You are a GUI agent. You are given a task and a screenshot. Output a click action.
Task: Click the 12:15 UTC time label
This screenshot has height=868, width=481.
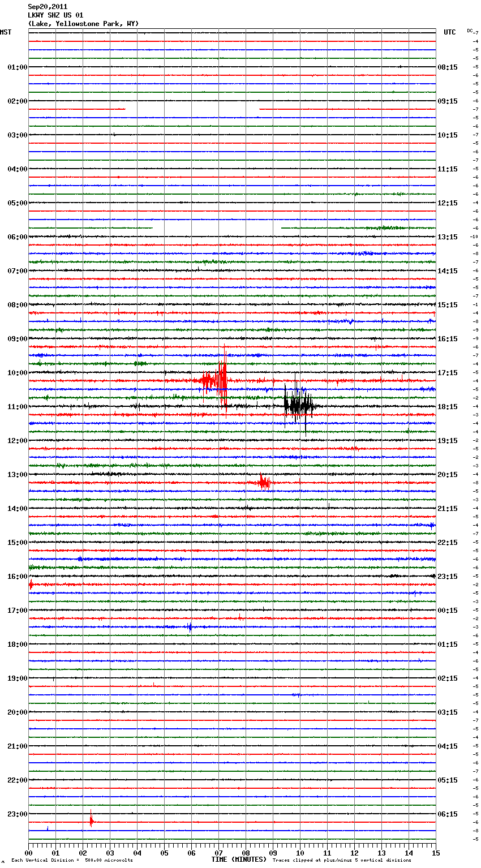pyautogui.click(x=448, y=203)
